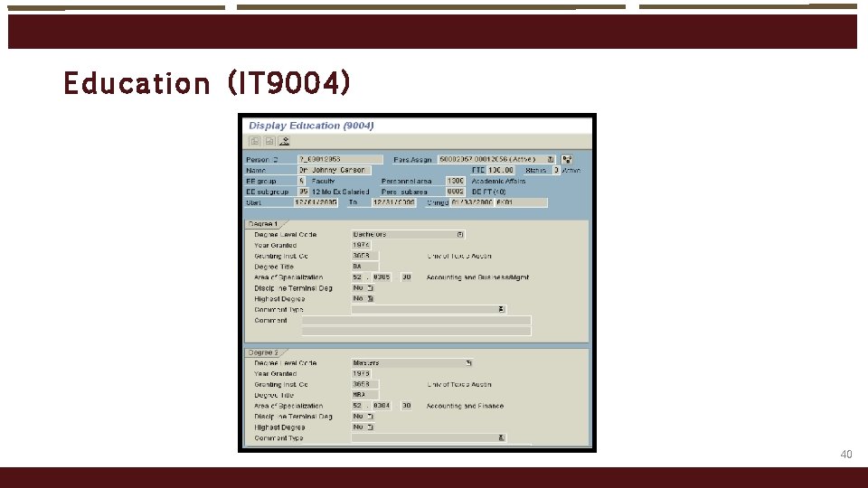Open the Pers.Assgn dropdown
The width and height of the screenshot is (868, 488).
coord(551,159)
